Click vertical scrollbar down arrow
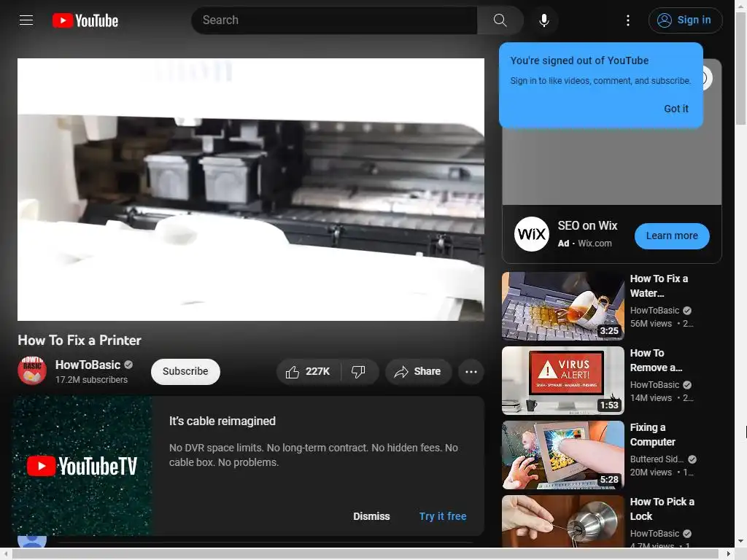 (x=740, y=541)
